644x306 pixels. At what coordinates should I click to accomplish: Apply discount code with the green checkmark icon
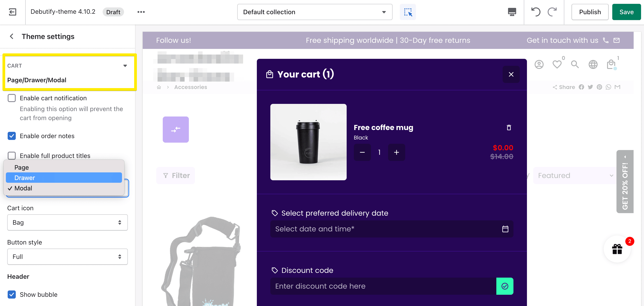pyautogui.click(x=505, y=286)
